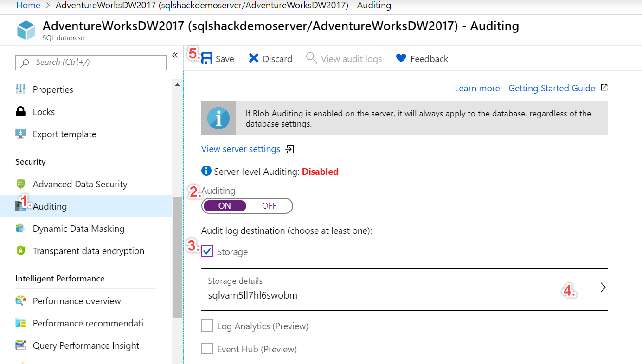Enable Event Hub (Preview) checkbox
This screenshot has height=364, width=642.
pos(207,349)
